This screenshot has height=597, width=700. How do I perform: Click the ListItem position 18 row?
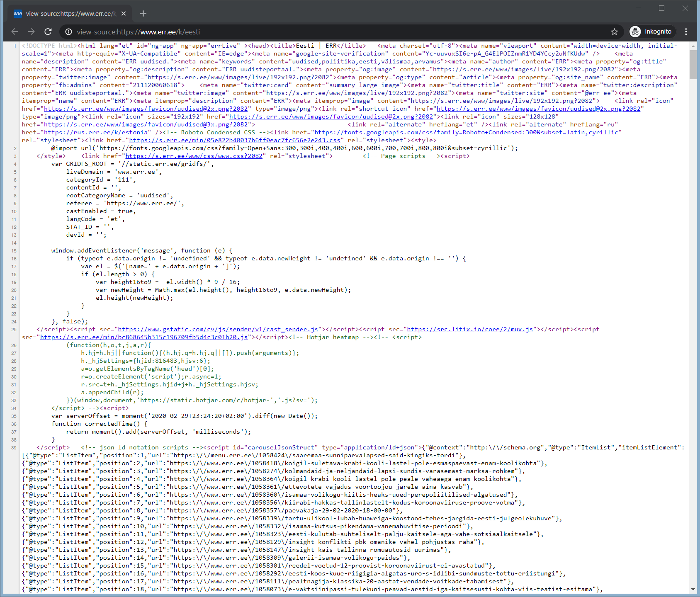click(312, 589)
